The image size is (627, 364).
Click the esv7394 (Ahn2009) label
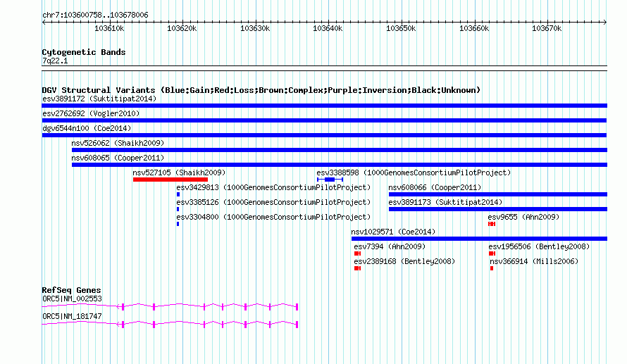390,246
